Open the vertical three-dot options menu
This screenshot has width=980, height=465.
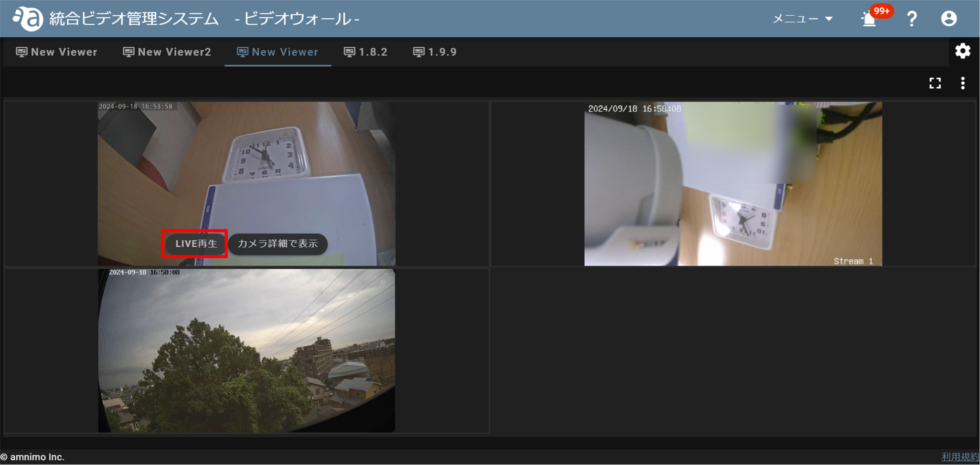click(x=963, y=84)
